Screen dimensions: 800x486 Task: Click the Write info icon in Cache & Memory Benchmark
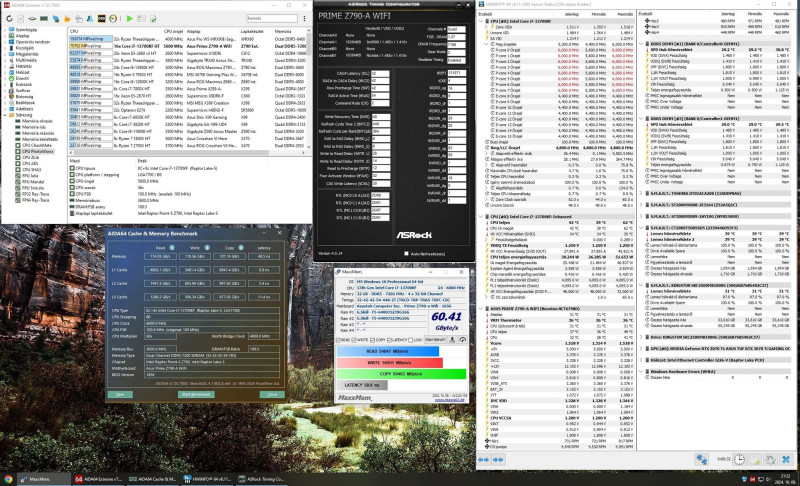tap(207, 248)
